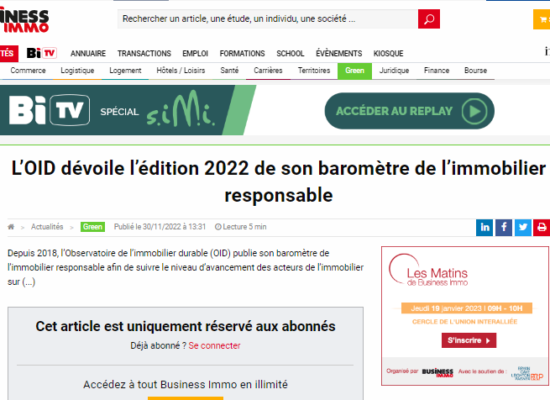Click the green Green breadcrumb tag
Screen dimensions: 550x400
[x=93, y=227]
